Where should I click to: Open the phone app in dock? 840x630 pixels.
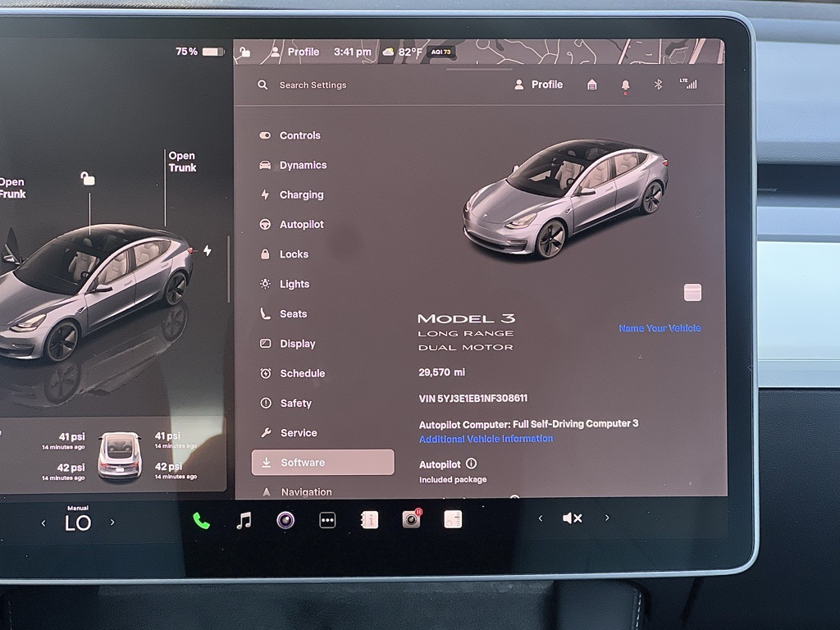pos(201,520)
